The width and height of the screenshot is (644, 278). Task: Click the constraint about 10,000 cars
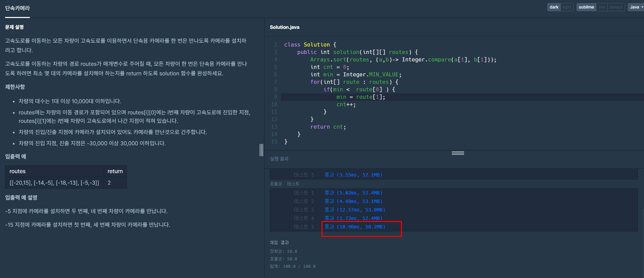point(70,101)
